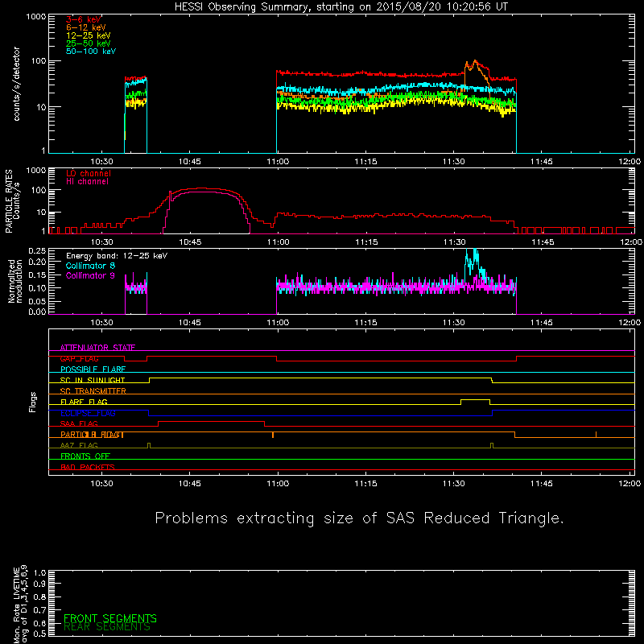
Task: Select the ECLIPSE_FLAG label
Action: tap(88, 413)
